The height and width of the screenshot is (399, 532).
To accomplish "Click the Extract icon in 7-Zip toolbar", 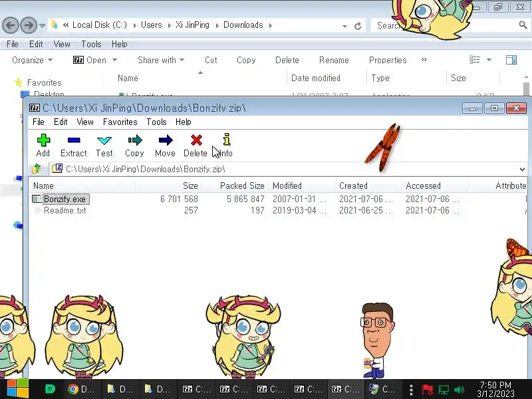I will [x=74, y=140].
